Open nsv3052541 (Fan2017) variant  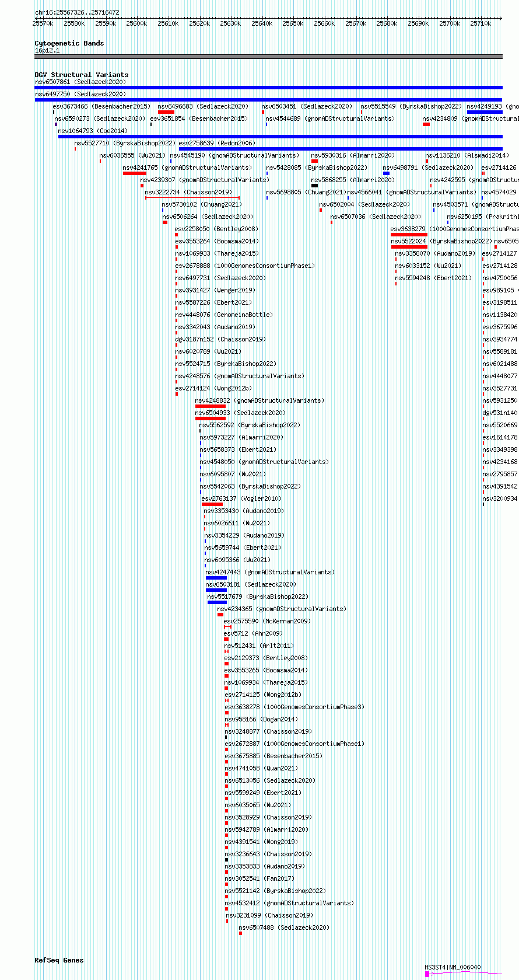click(x=259, y=878)
